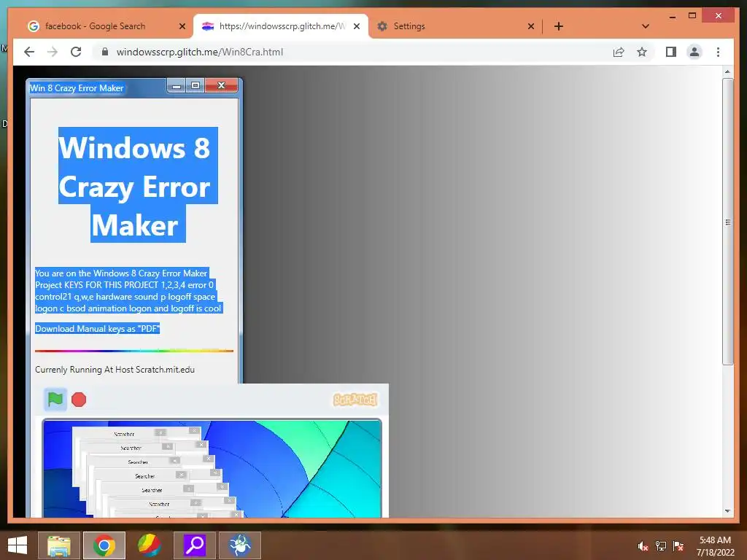Reload the current page
Viewport: 747px width, 560px height.
coord(76,52)
